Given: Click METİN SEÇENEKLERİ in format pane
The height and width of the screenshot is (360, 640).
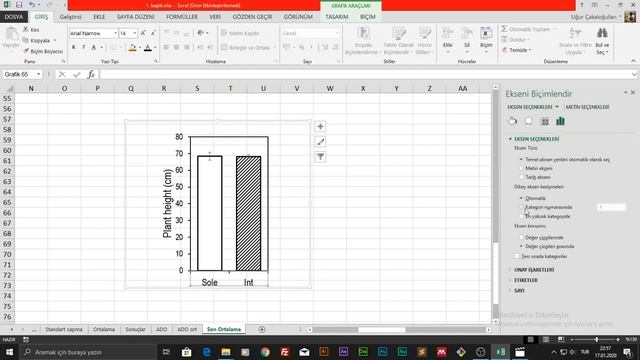Looking at the screenshot, I should coord(587,107).
